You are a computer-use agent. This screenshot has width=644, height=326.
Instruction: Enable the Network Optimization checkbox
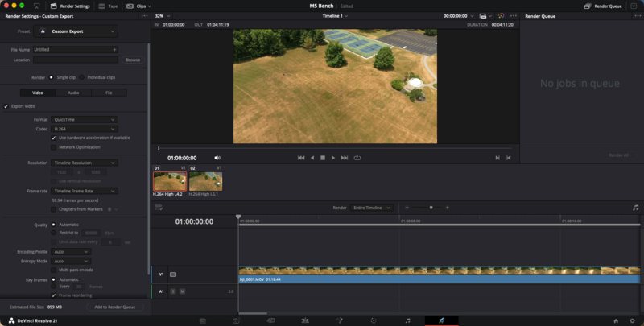pos(53,147)
